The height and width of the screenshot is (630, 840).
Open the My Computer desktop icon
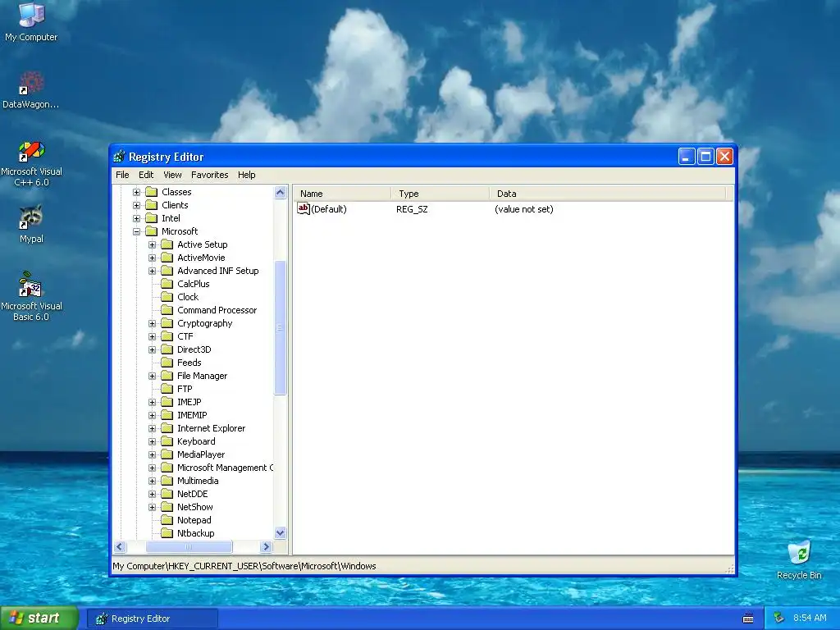pyautogui.click(x=32, y=15)
